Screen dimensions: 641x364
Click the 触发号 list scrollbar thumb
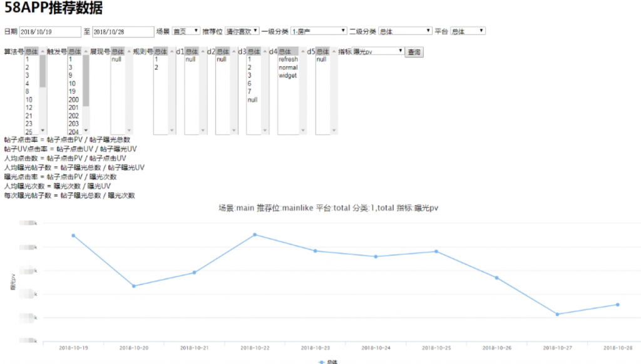86,80
